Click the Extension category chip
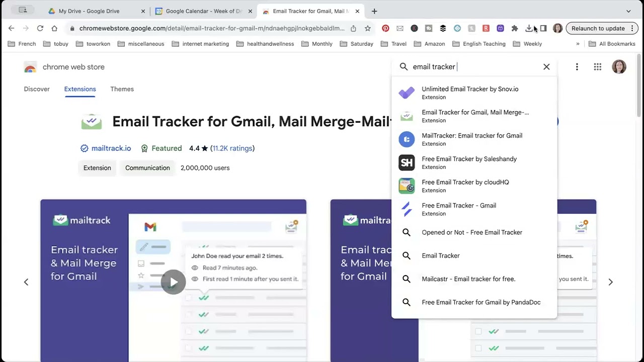The height and width of the screenshot is (362, 644). click(x=97, y=168)
